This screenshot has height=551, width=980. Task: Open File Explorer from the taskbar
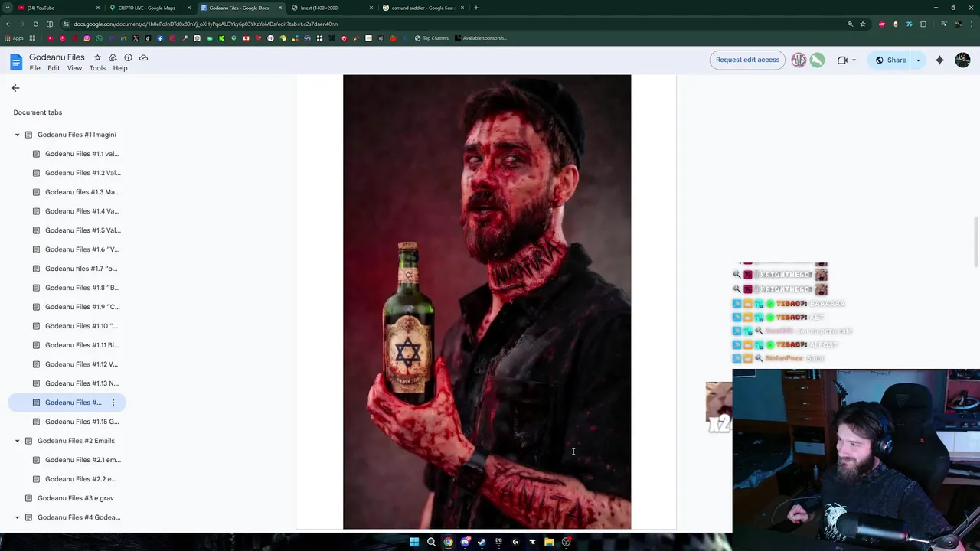coord(549,542)
